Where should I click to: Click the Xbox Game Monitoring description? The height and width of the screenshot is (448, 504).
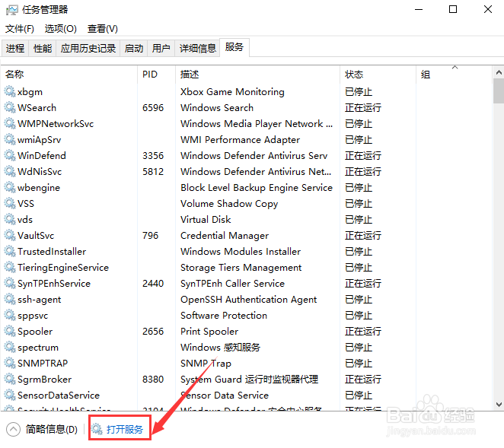click(232, 92)
